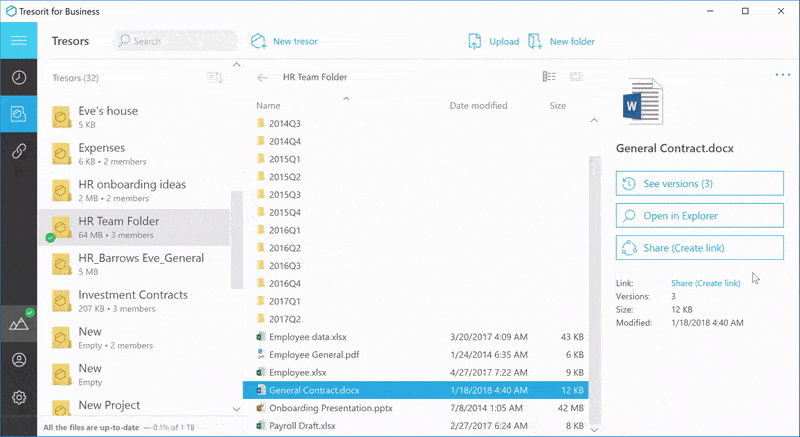Select the New tresor with 2 members
The image size is (800, 437).
134,338
